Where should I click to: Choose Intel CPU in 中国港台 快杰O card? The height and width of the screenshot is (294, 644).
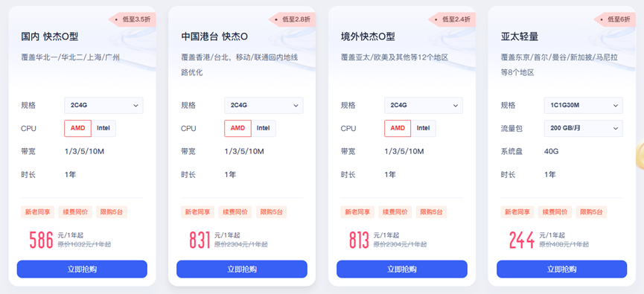(264, 128)
